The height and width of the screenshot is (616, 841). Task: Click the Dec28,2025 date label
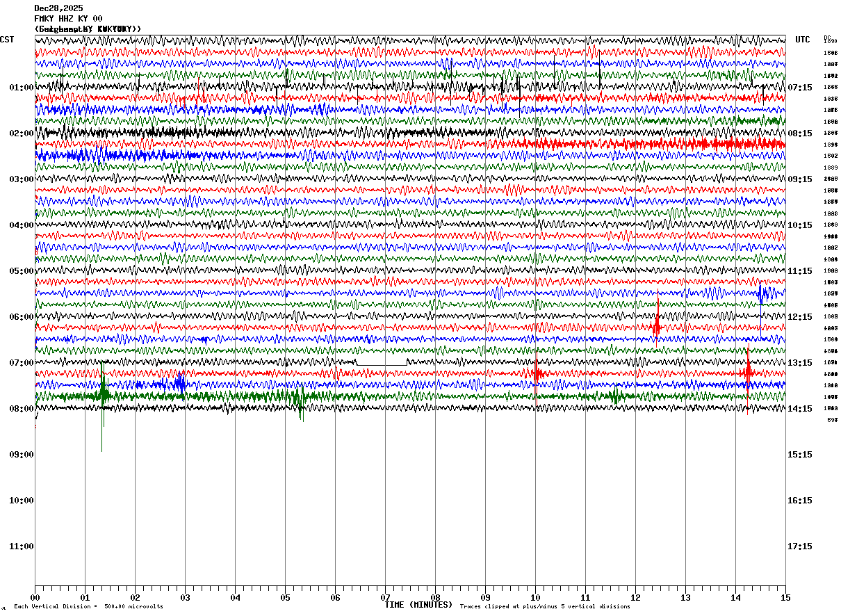click(58, 8)
